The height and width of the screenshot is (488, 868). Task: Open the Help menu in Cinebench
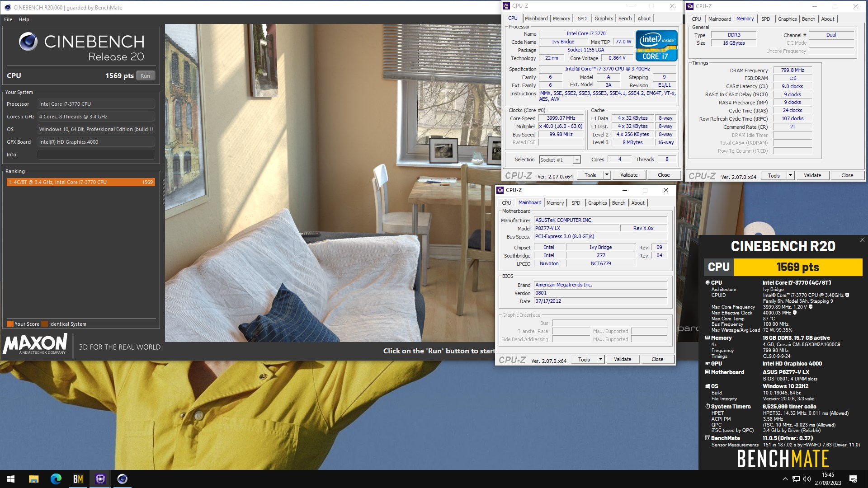[24, 19]
